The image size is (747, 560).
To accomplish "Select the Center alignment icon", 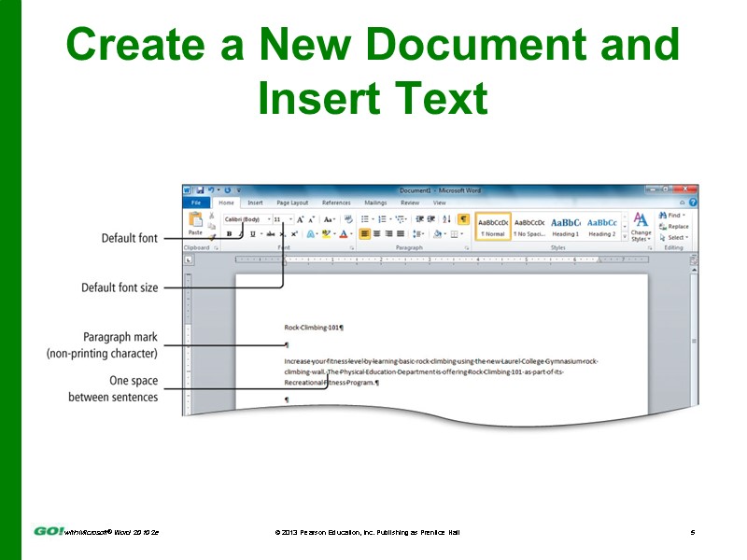I will pyautogui.click(x=375, y=231).
